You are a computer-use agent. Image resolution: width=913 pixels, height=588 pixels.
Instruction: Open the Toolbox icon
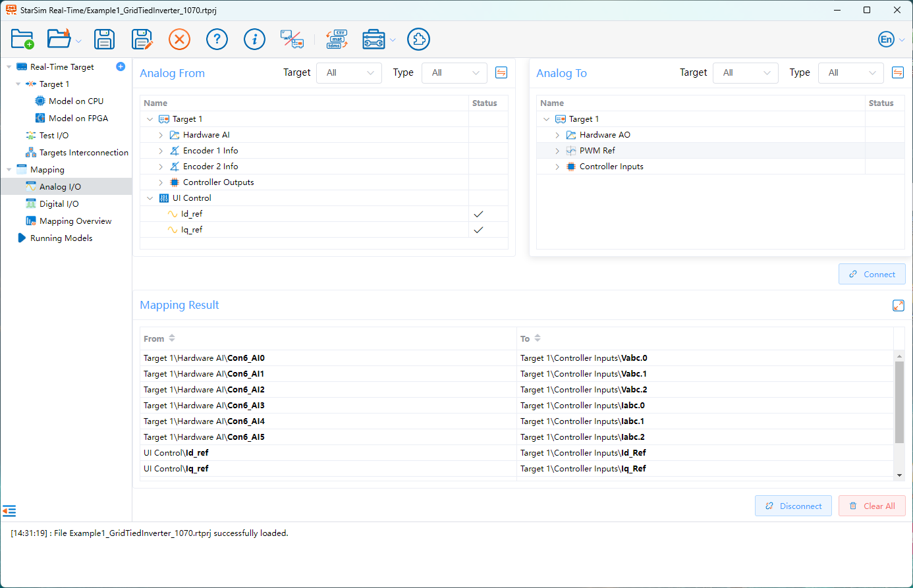pyautogui.click(x=373, y=40)
